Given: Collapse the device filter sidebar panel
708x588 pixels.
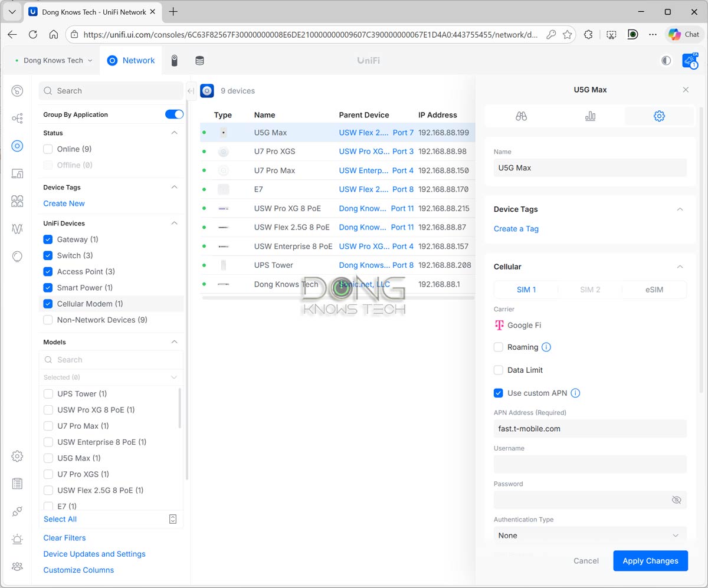Looking at the screenshot, I should 191,91.
